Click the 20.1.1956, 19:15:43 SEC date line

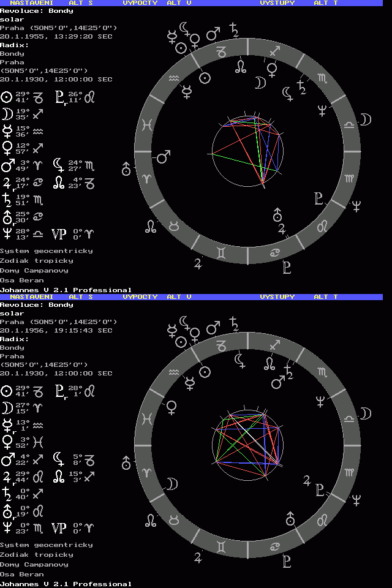[56, 330]
